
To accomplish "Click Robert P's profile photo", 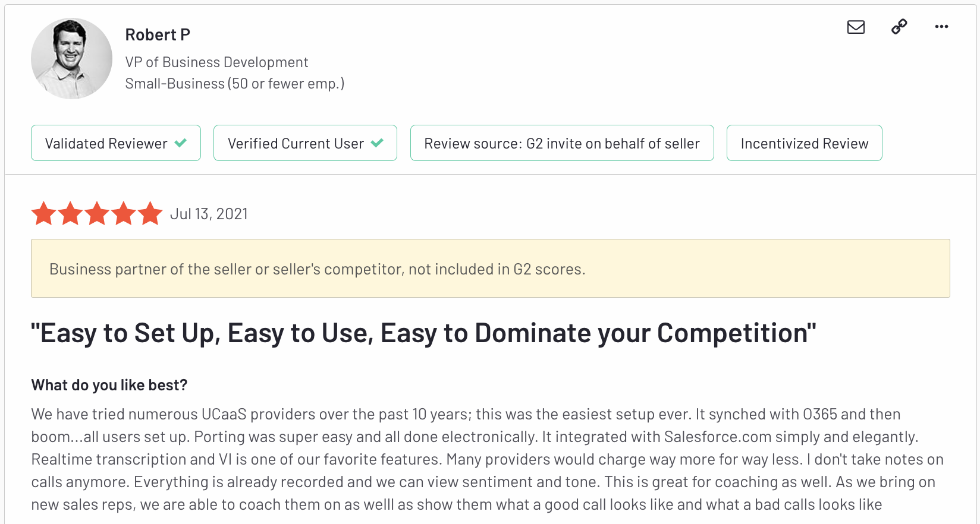I will click(71, 58).
